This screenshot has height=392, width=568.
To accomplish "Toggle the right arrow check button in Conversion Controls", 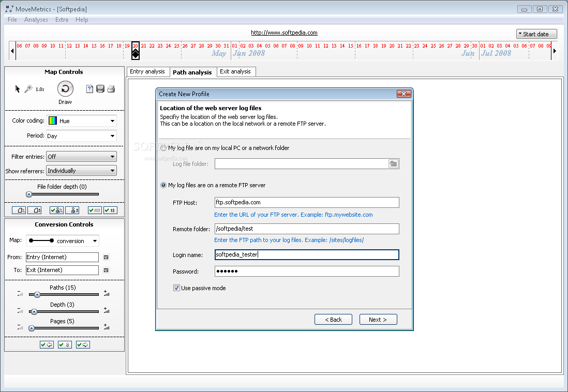I will 83,345.
